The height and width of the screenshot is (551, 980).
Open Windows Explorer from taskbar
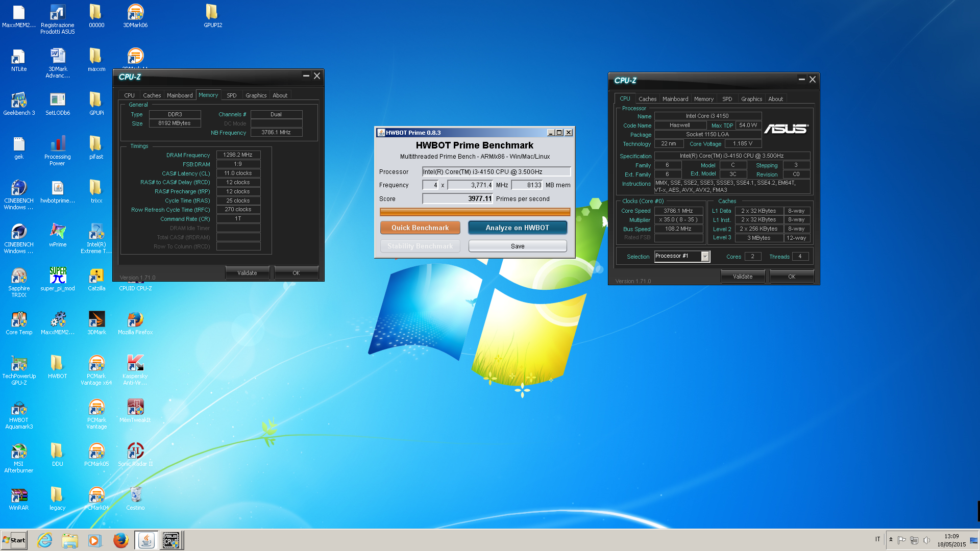70,540
